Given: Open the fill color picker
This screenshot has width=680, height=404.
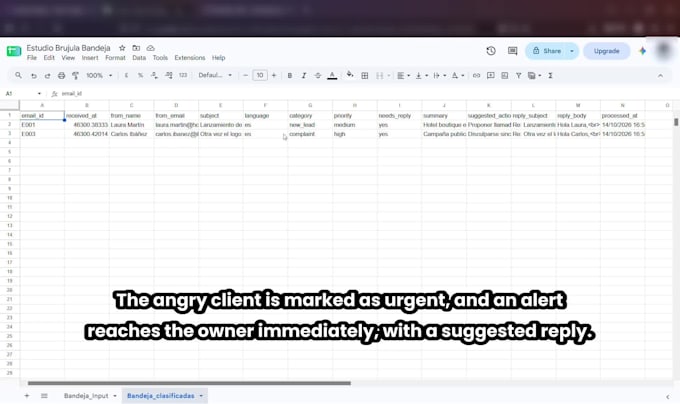Looking at the screenshot, I should (350, 75).
